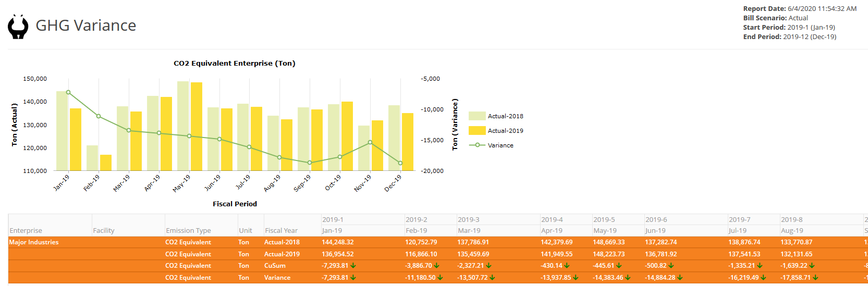The height and width of the screenshot is (286, 868).
Task: Click the End Period 2019-12 (Dec-19) line
Action: tap(789, 37)
